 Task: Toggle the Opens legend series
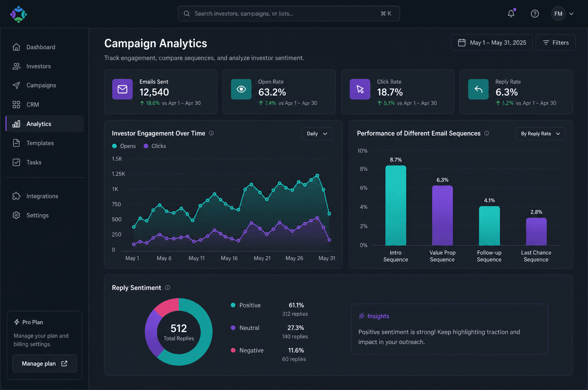pyautogui.click(x=124, y=146)
